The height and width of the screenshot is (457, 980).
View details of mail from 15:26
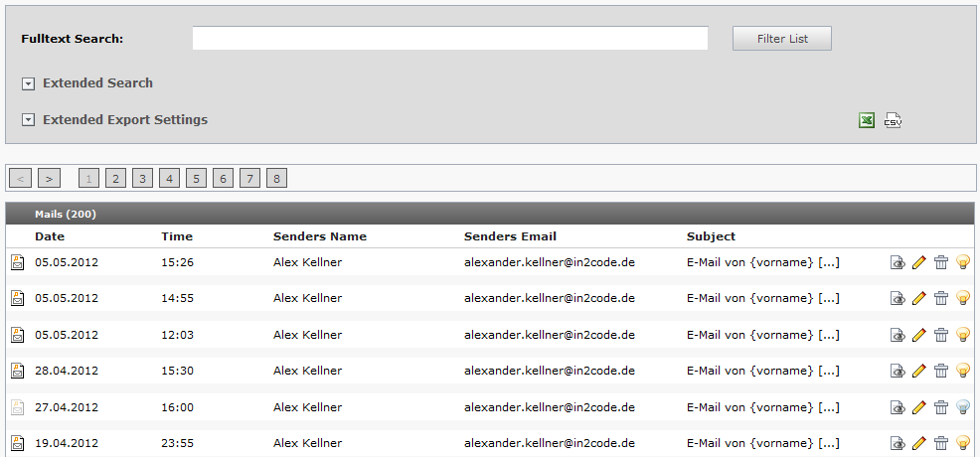[898, 262]
